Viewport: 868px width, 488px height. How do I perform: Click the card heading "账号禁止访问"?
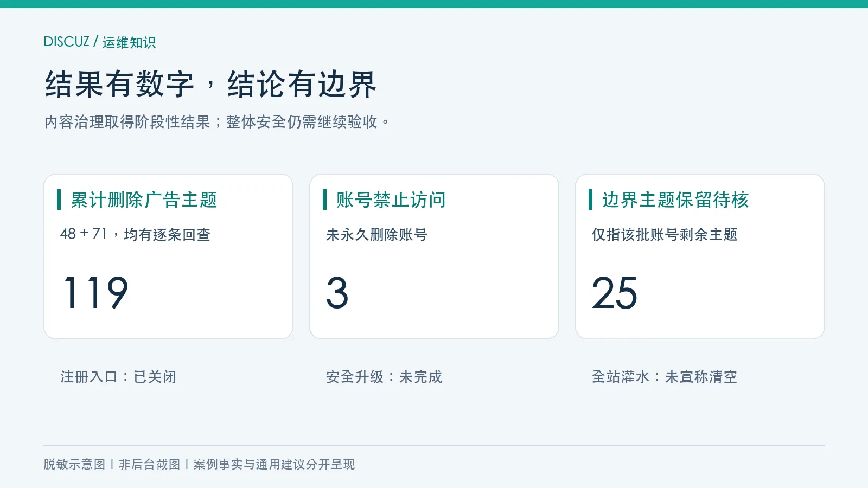391,200
